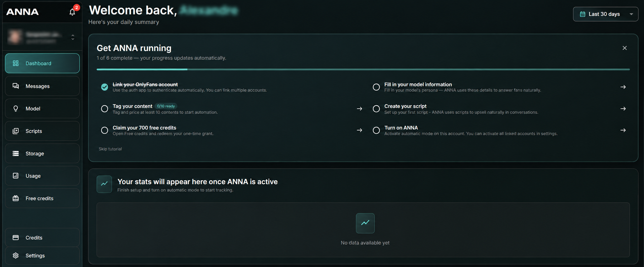Viewport: 644px width, 267px height.
Task: Navigate to Scripts
Action: point(42,131)
